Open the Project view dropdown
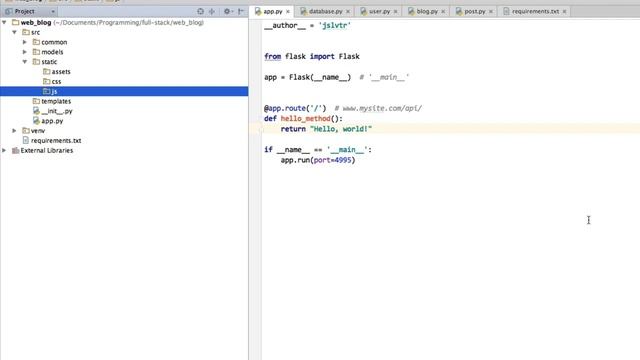 [x=53, y=11]
